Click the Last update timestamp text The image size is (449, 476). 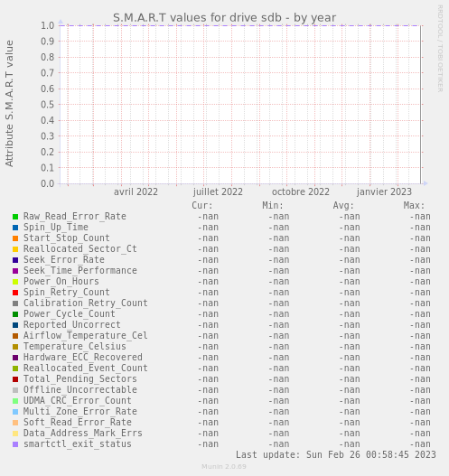[336, 454]
